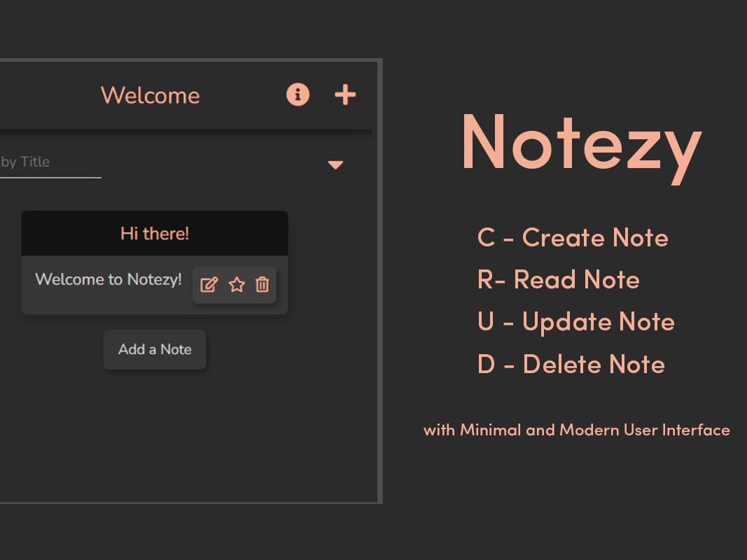Select the 'U - Update Note' line

point(575,322)
